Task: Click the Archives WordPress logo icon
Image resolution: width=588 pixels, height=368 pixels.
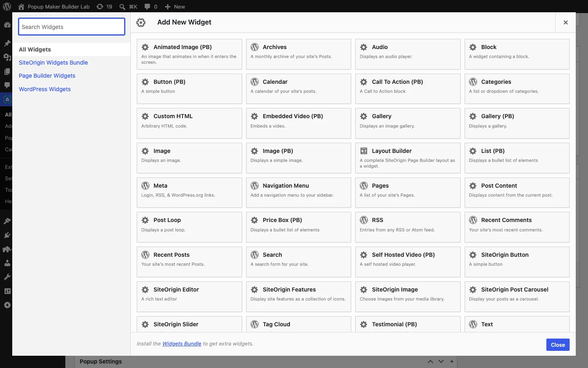Action: [x=254, y=47]
